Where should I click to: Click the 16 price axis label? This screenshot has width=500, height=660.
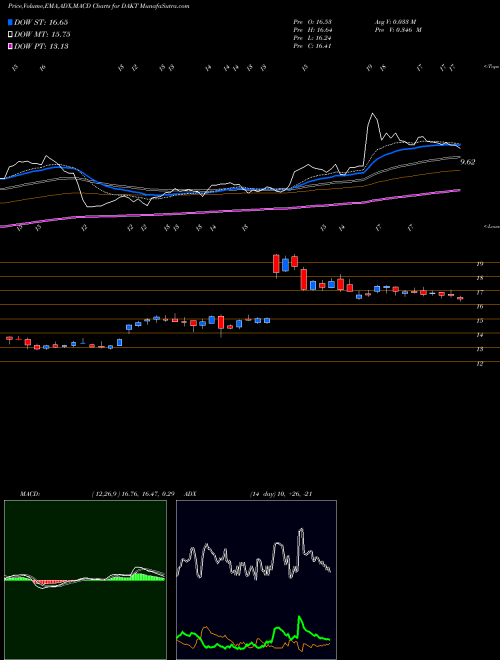479,307
